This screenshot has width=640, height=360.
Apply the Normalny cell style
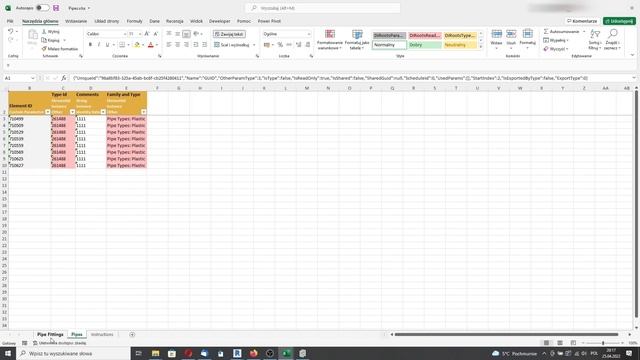(389, 45)
